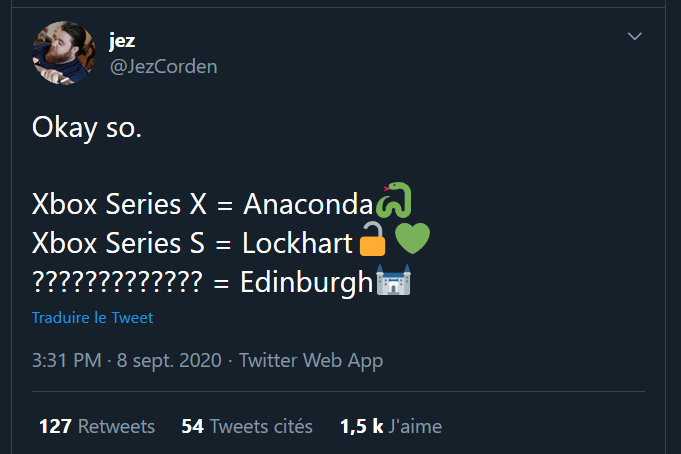Open the tweet options chevron menu
Viewport: 681px width, 454px height.
click(x=635, y=37)
